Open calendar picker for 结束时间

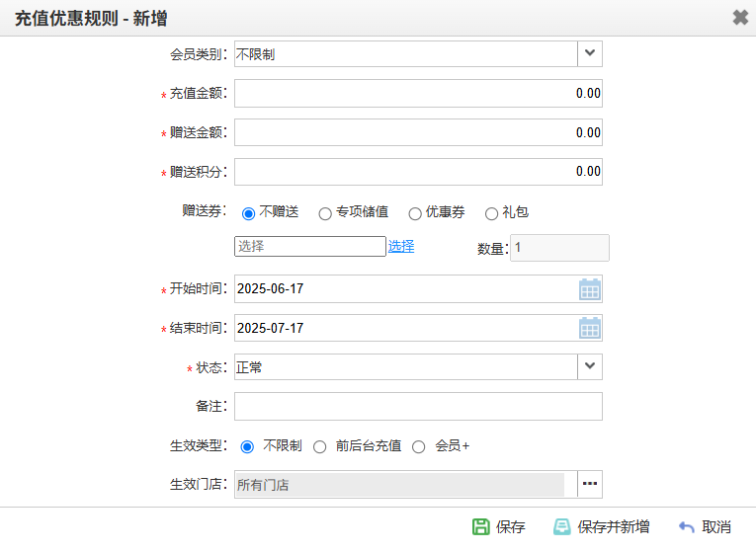point(589,328)
